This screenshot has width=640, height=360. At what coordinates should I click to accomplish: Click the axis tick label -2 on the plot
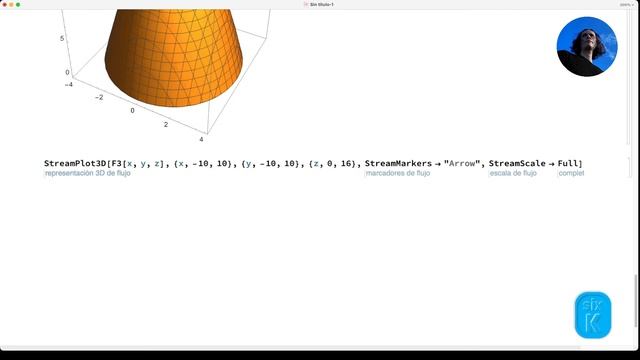pyautogui.click(x=99, y=97)
